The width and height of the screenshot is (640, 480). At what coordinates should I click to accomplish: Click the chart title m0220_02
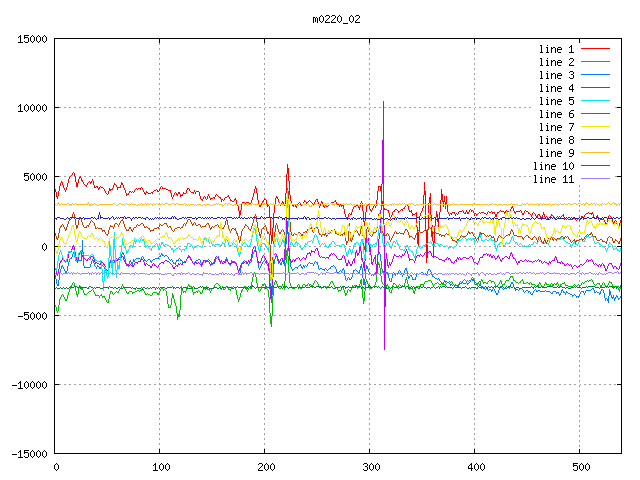[336, 19]
